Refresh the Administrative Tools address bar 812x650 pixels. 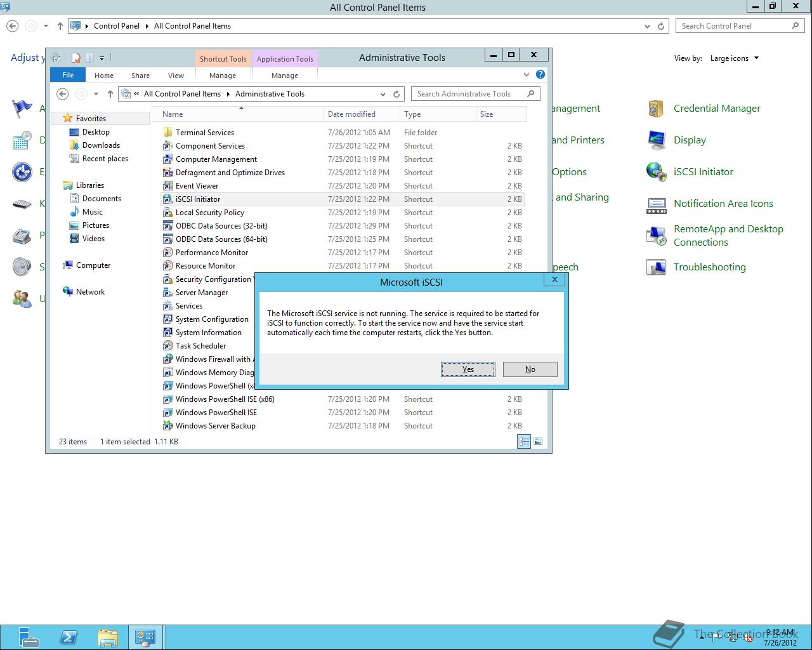(396, 94)
